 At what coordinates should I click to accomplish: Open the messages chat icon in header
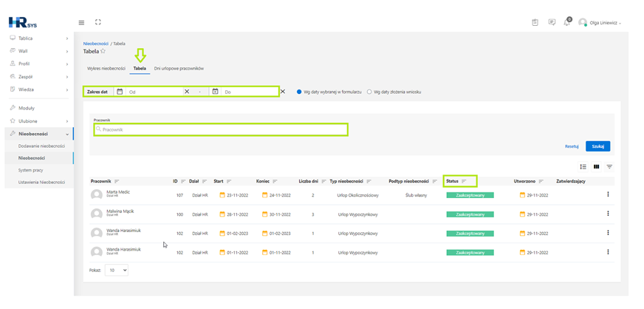[x=552, y=23]
